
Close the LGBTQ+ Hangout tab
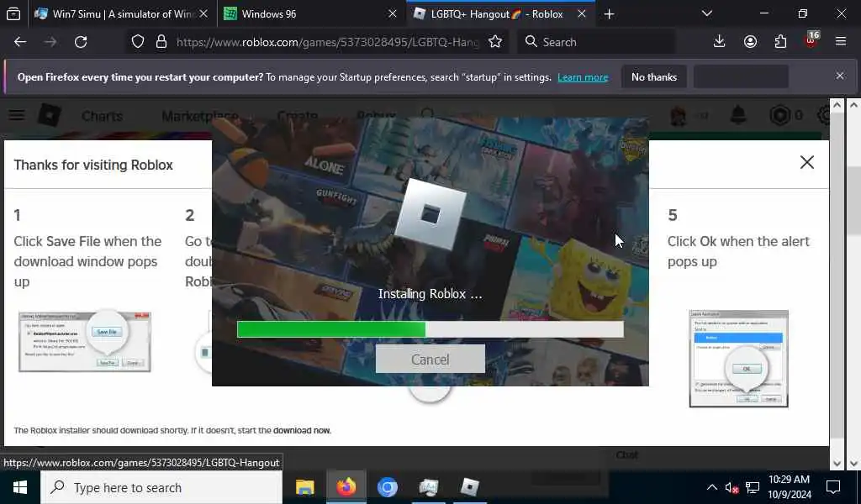click(582, 14)
